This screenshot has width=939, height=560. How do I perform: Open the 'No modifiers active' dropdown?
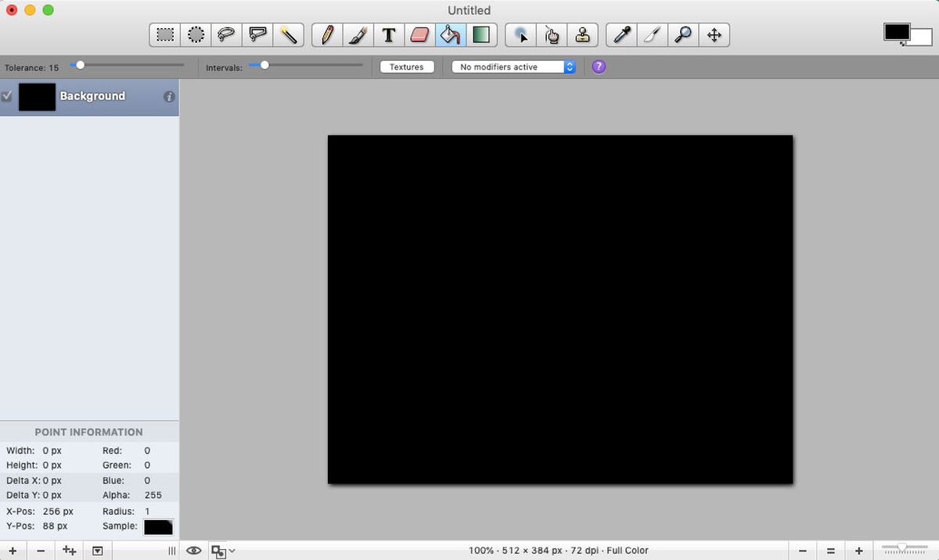(513, 67)
